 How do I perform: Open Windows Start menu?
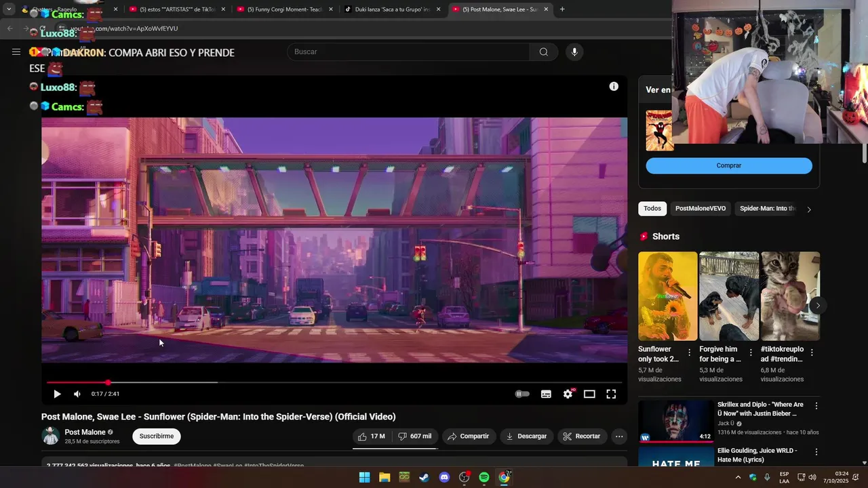[364, 477]
